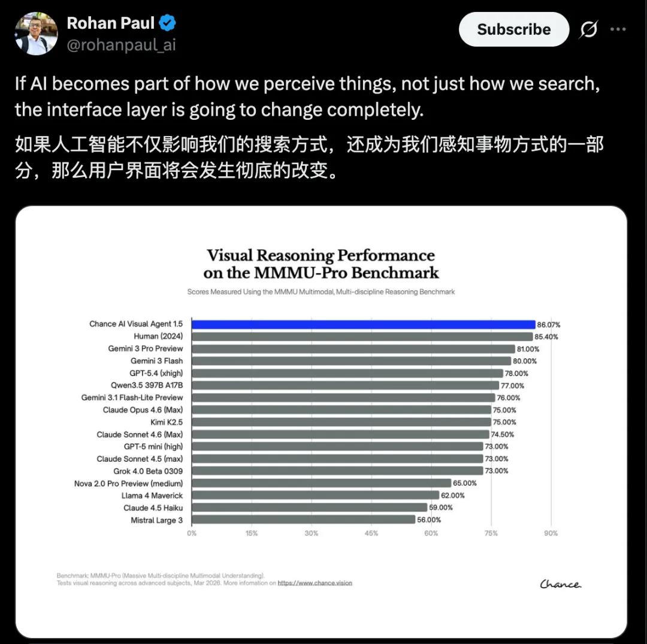
Task: Click the @rohanpaul_ai handle
Action: (121, 46)
